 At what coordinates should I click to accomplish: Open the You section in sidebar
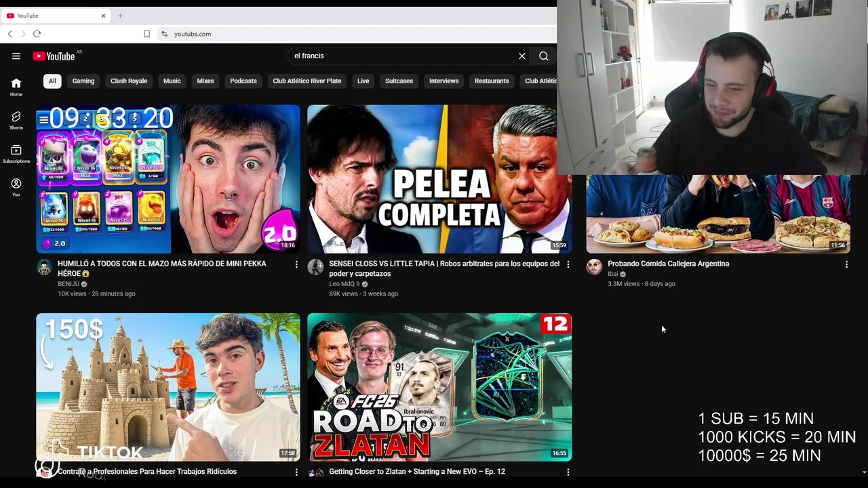coord(16,187)
